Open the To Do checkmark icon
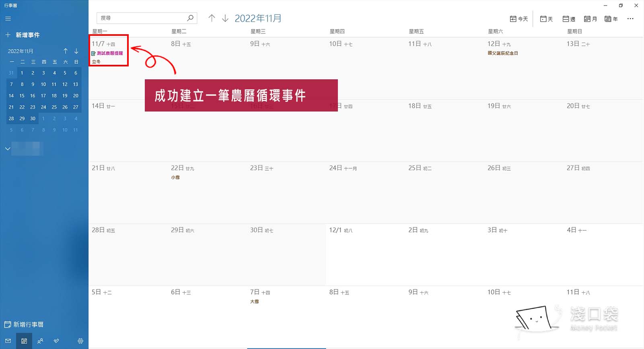The height and width of the screenshot is (349, 644). (x=56, y=341)
